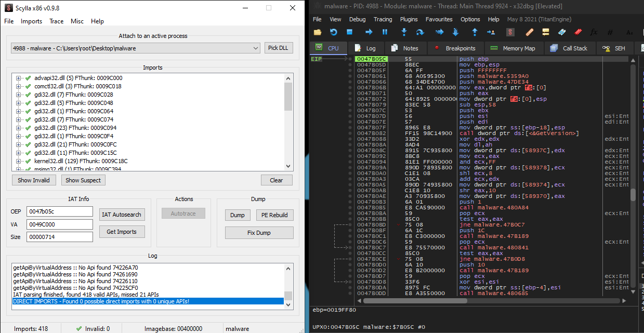Open Scylla's Trace menu
Viewport: 644px width, 333px height.
pyautogui.click(x=57, y=21)
